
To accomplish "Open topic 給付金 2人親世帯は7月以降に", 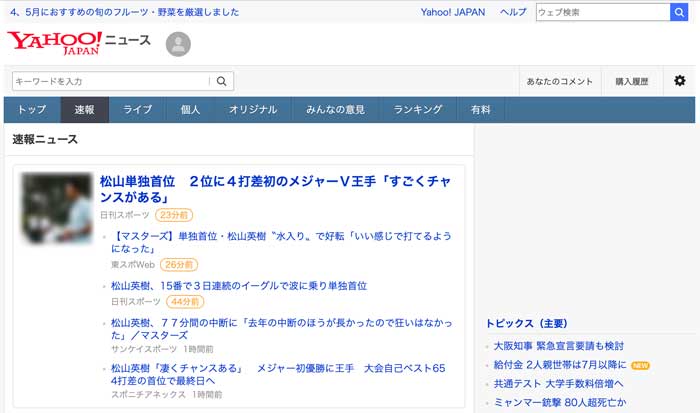I will point(560,365).
